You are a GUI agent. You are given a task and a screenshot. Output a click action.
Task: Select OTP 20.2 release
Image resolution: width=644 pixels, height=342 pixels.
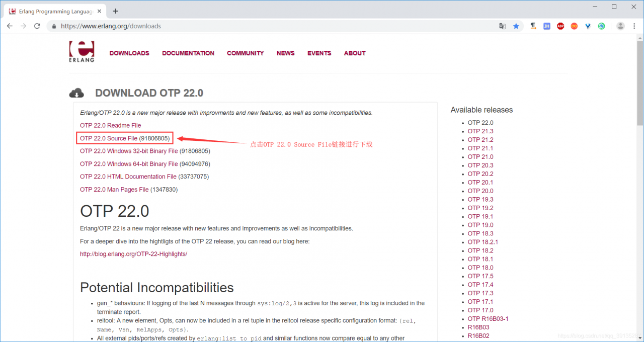pos(480,174)
